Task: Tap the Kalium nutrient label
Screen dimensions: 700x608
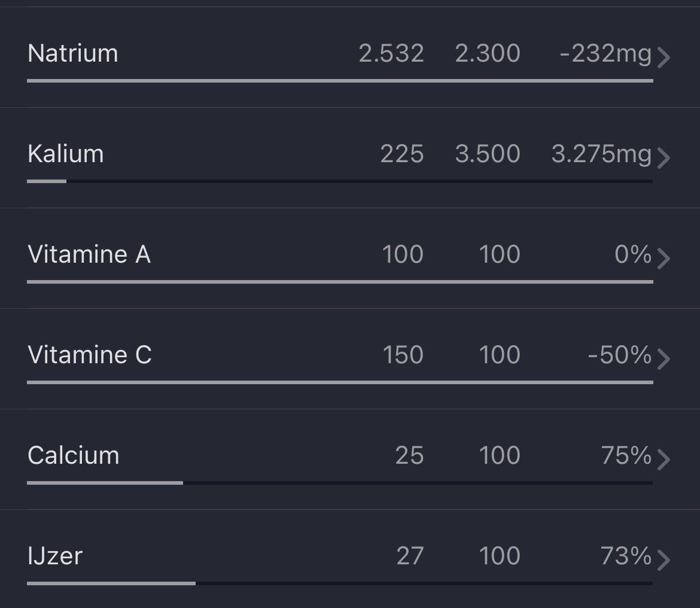Action: (66, 154)
